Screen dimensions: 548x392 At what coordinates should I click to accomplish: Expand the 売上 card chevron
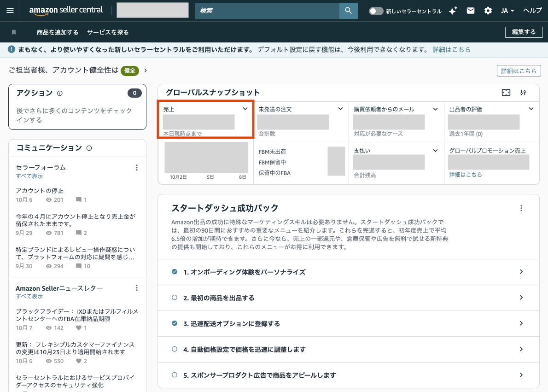pos(245,109)
